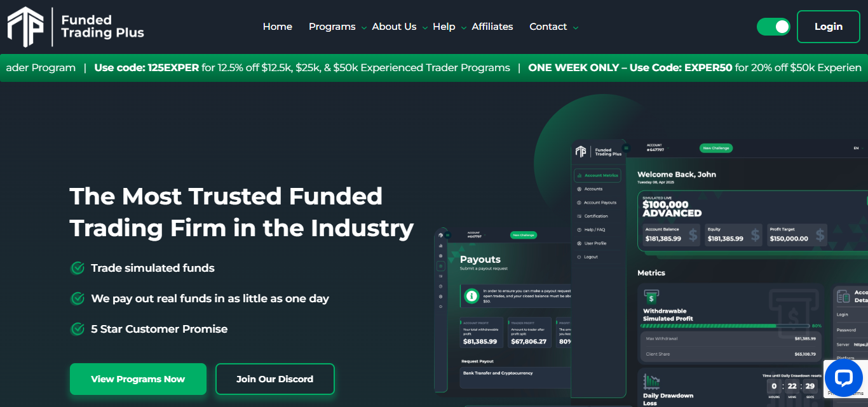Click the $67,806.27 Trader Profit card
This screenshot has width=868, height=407.
tap(529, 333)
